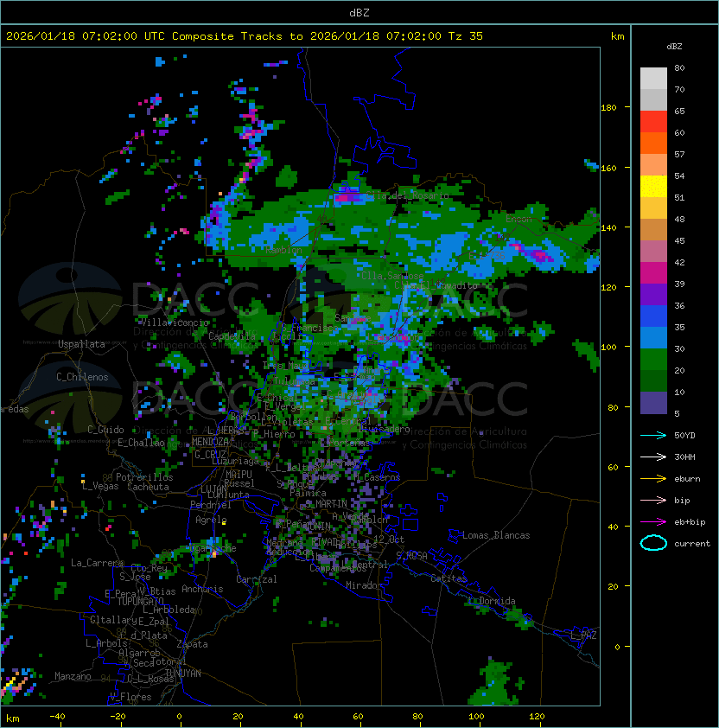
Task: Click the white 30HM track arrow in legend
Action: tap(653, 457)
